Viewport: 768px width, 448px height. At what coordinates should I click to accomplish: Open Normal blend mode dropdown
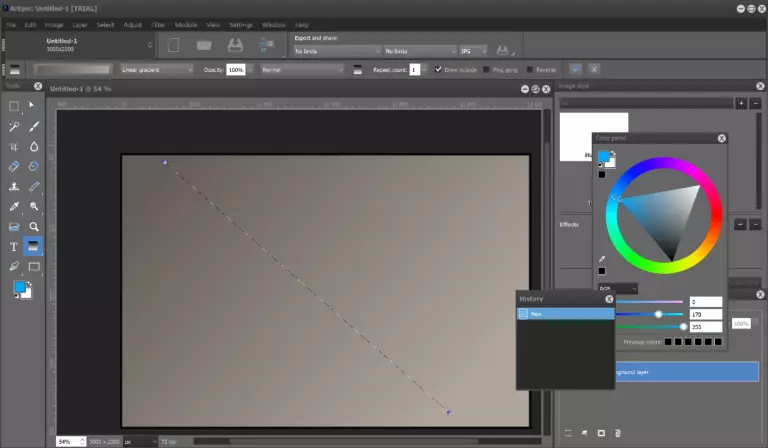[x=302, y=70]
